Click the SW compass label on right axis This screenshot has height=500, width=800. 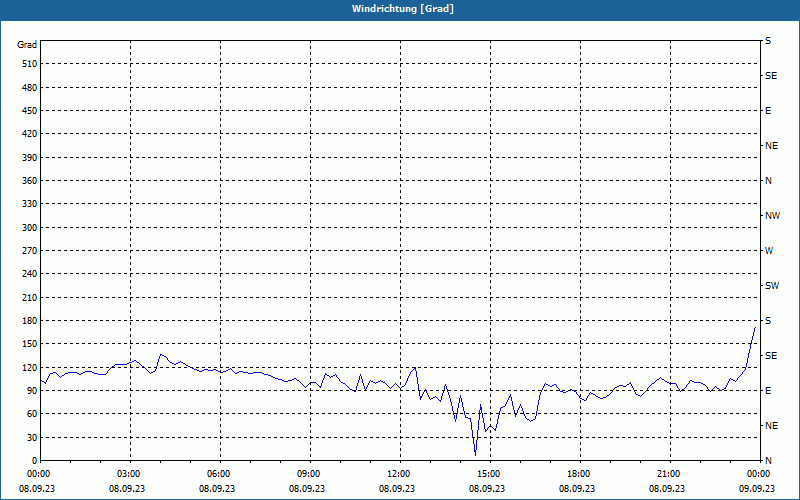click(x=772, y=286)
